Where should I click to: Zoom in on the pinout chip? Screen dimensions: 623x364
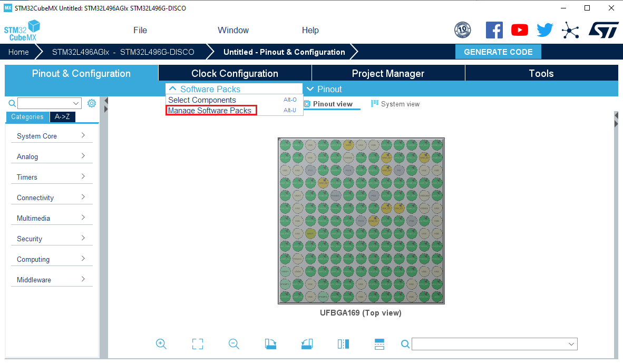point(161,344)
